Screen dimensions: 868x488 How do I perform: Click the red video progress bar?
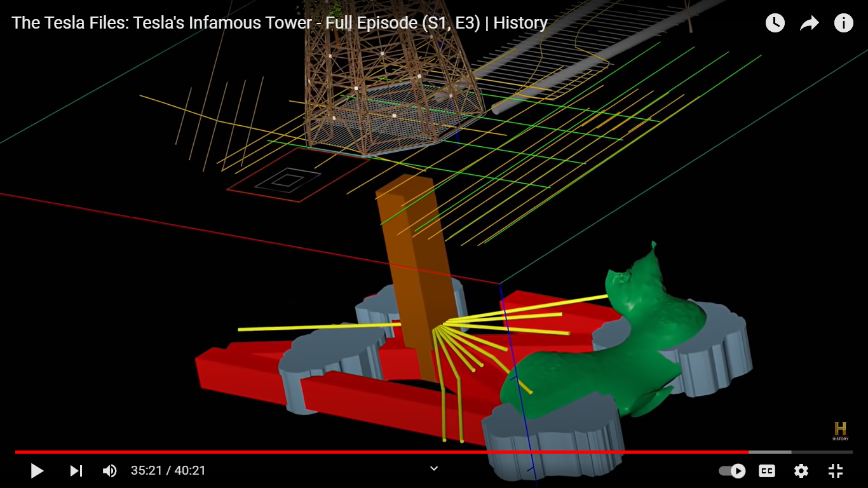click(x=434, y=452)
